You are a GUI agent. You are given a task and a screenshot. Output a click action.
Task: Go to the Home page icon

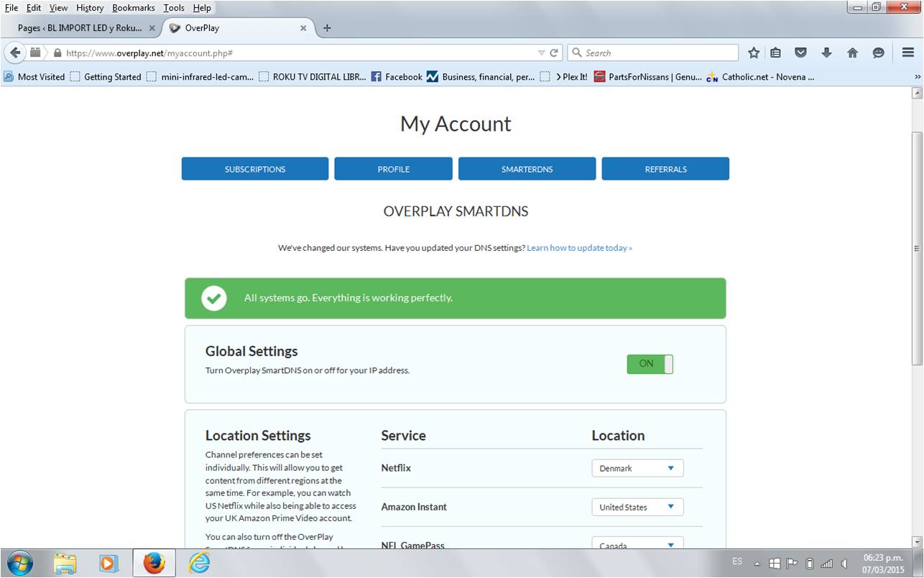click(852, 52)
